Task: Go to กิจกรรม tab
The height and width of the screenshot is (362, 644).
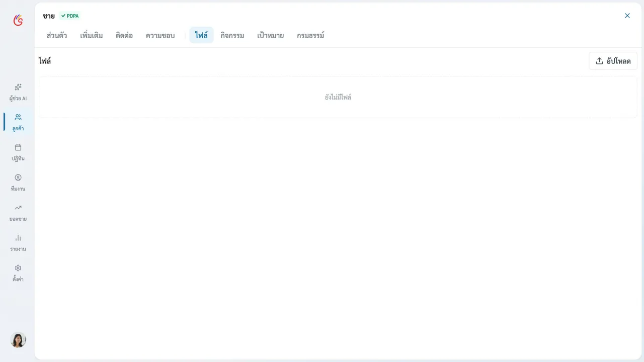Action: (x=232, y=35)
